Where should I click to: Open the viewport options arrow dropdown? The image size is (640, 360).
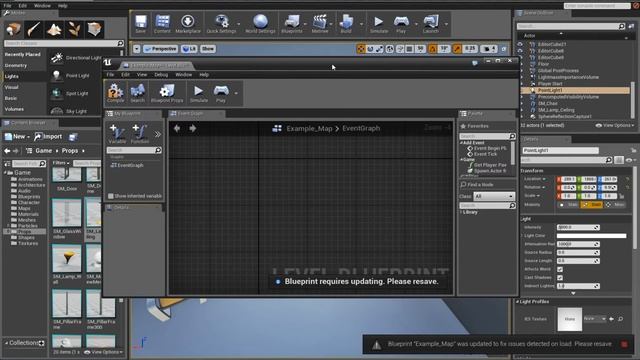pyautogui.click(x=137, y=49)
